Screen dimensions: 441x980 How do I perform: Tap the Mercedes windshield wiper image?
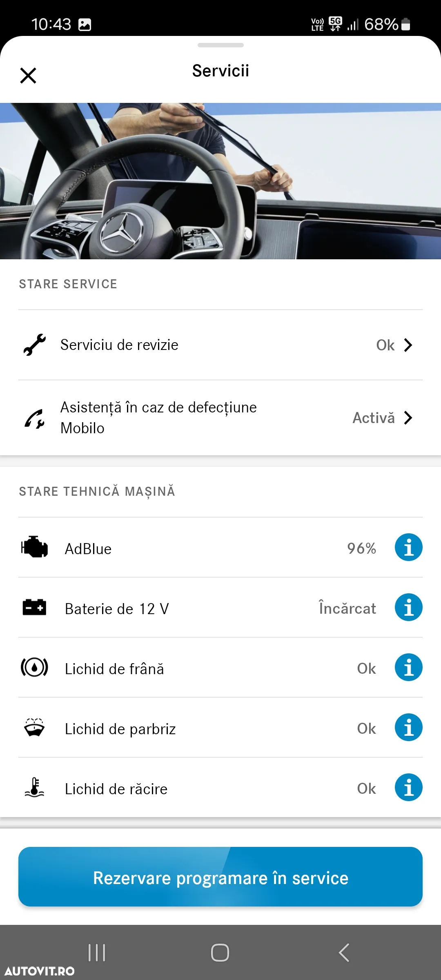pyautogui.click(x=220, y=181)
